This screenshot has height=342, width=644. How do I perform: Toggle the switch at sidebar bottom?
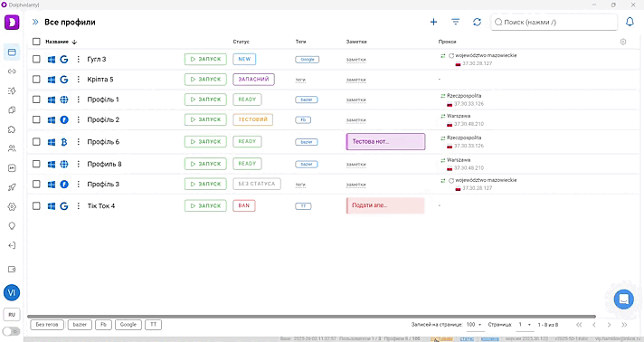[11, 331]
